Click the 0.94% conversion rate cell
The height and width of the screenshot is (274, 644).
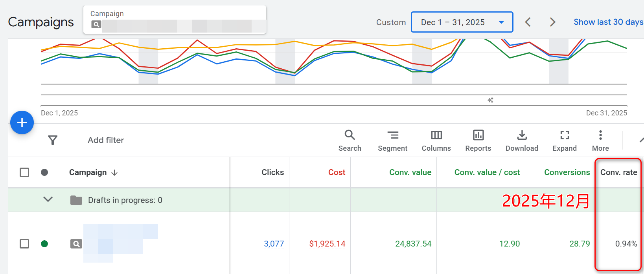pos(626,244)
